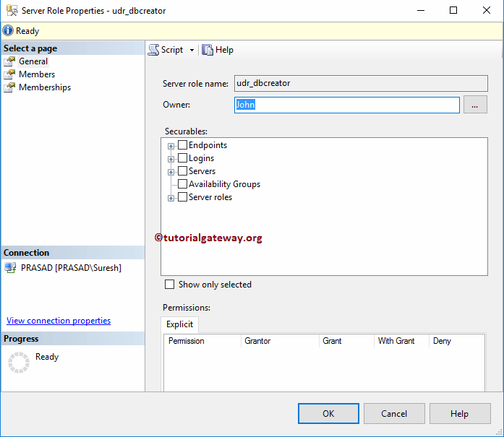The image size is (504, 437).
Task: Click the Grant column header
Action: click(x=346, y=341)
